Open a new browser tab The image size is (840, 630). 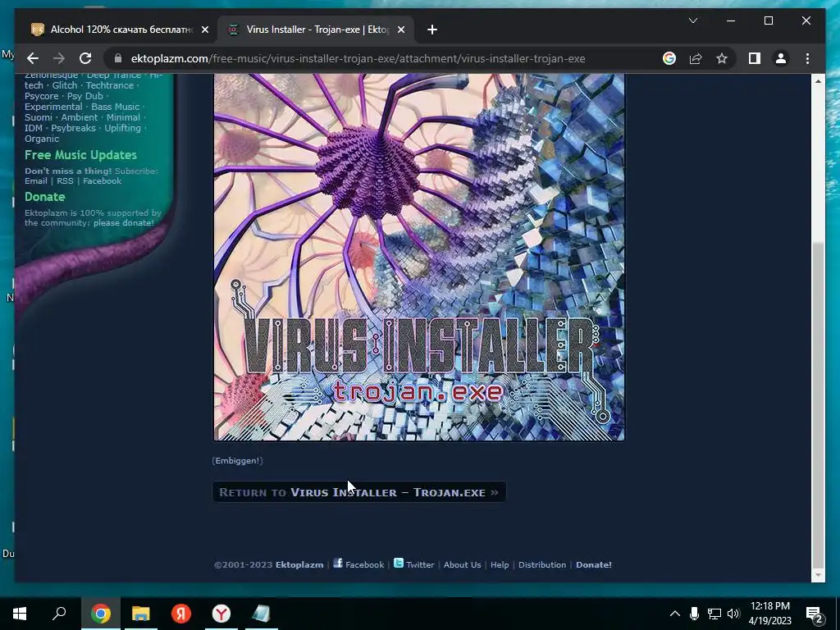click(x=432, y=30)
